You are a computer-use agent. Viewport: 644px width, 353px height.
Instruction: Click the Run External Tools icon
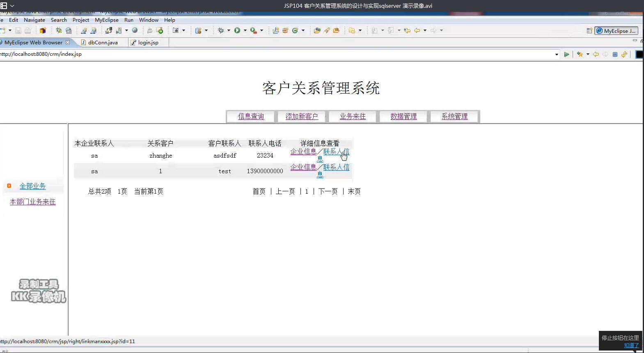[254, 30]
